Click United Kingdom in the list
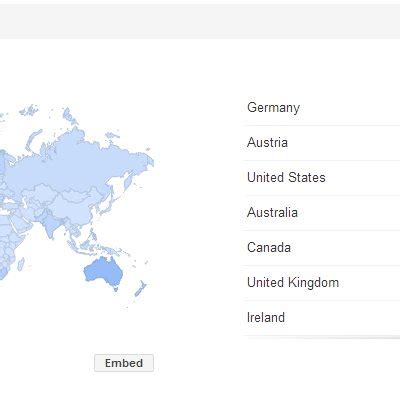This screenshot has height=400, width=400. click(322, 283)
